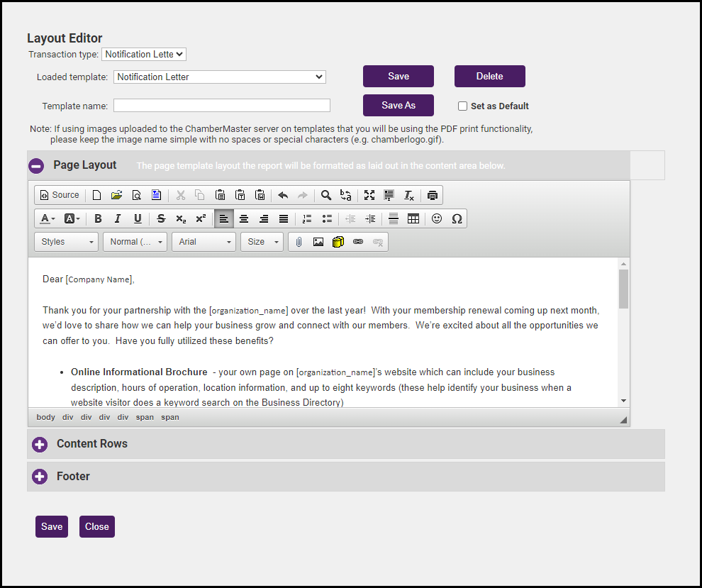Click the yellow database field icon

point(338,242)
